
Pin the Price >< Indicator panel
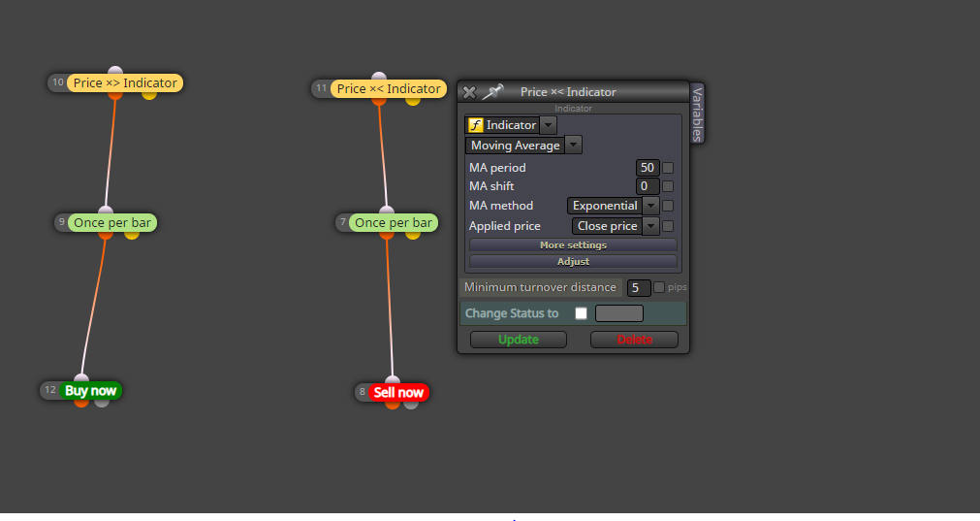pyautogui.click(x=492, y=92)
